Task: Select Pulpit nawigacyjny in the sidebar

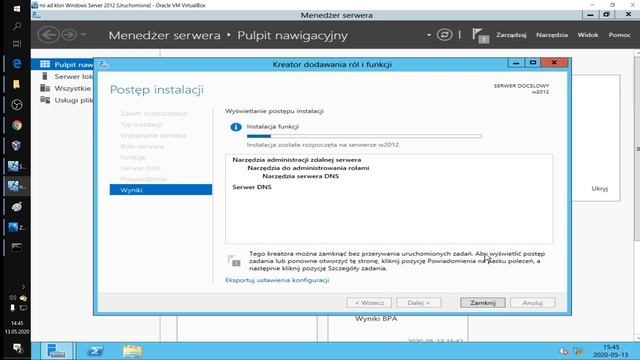Action: [x=63, y=64]
